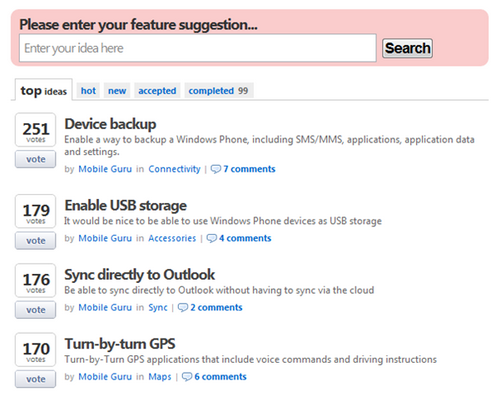Viewport: 491px width, 398px height.
Task: Open Mobile Guru link under Enable USB storage
Action: click(x=105, y=238)
